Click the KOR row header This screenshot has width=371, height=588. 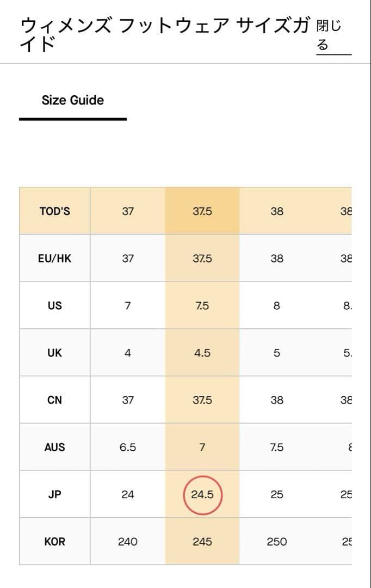[x=55, y=542]
